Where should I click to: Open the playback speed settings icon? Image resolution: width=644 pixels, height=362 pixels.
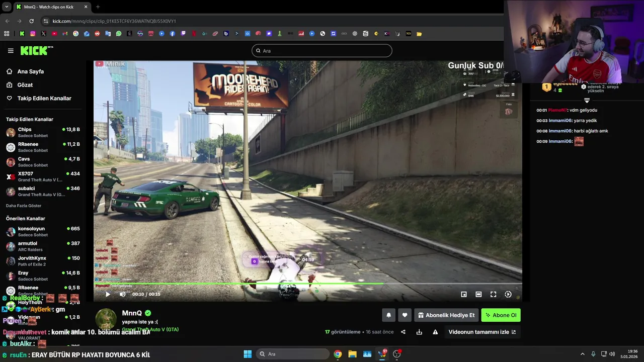click(508, 294)
